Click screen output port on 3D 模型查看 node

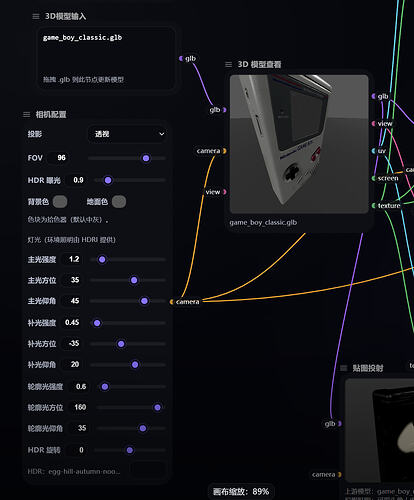(x=373, y=178)
